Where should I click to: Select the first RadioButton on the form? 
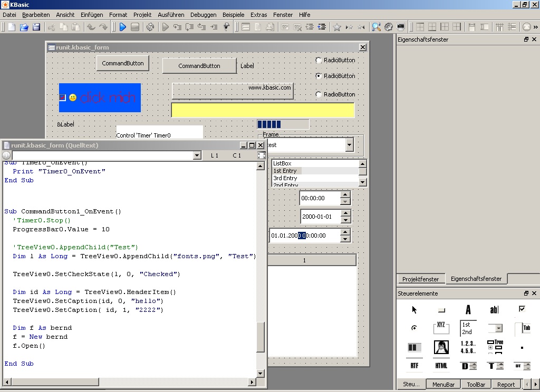(319, 60)
